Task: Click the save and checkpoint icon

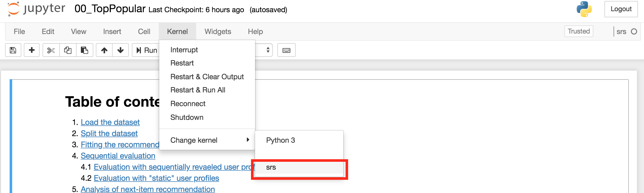Action: point(13,50)
